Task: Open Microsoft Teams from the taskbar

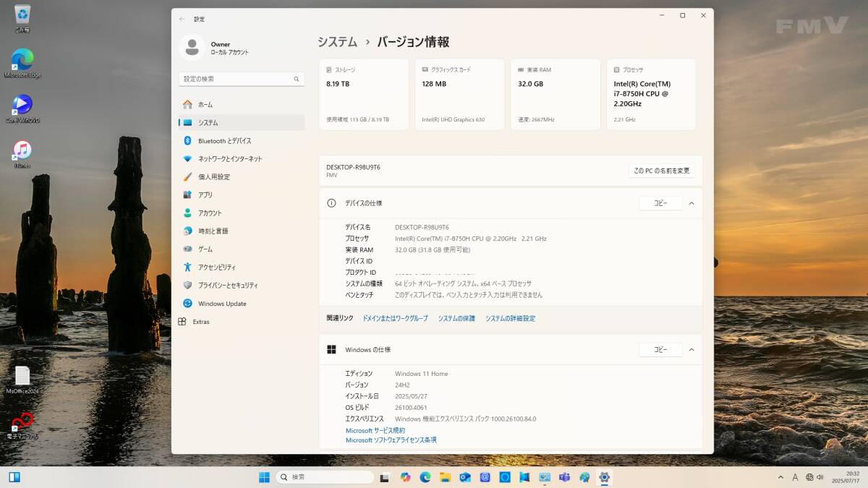Action: click(564, 477)
